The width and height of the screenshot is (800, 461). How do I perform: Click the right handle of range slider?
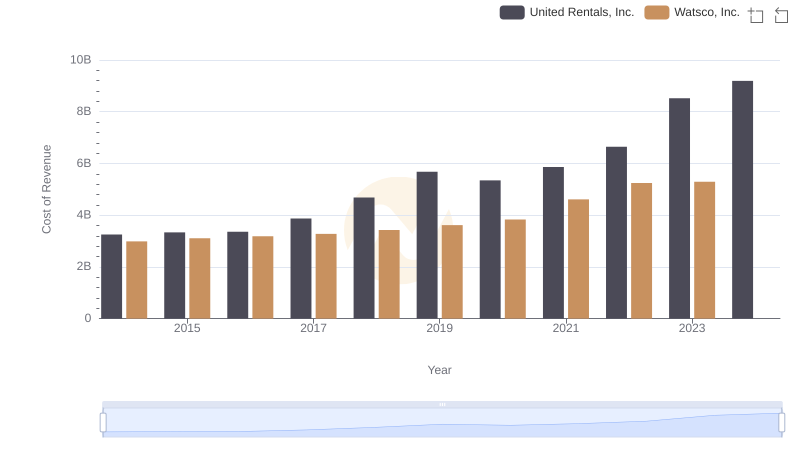pos(781,423)
